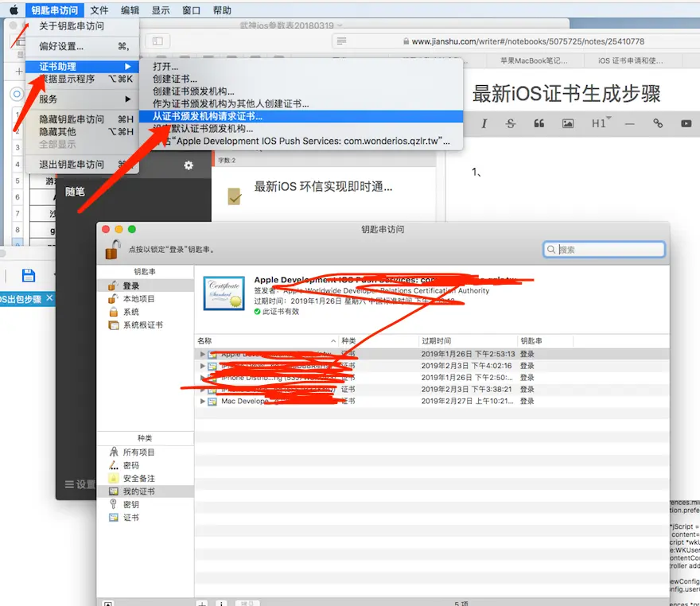Open the 帮助 menu

pos(222,10)
